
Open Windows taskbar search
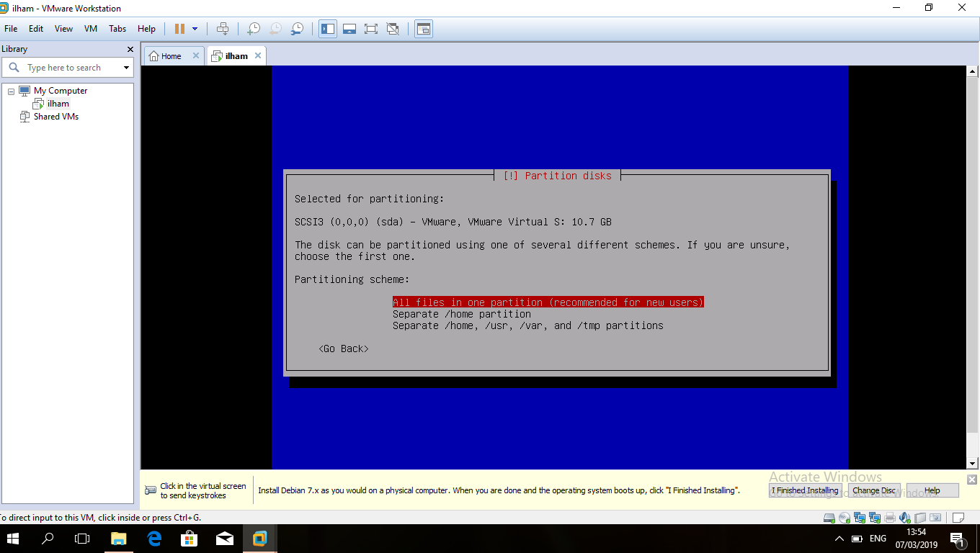48,539
